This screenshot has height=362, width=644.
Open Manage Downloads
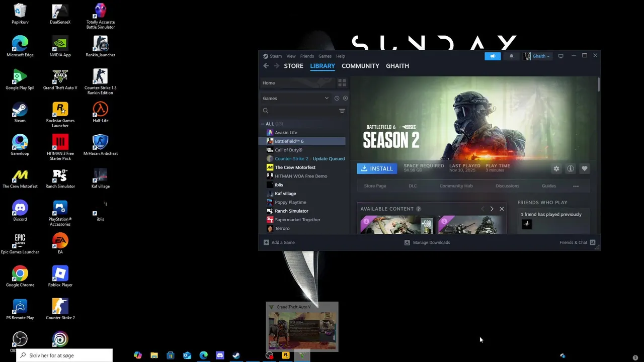pyautogui.click(x=427, y=242)
